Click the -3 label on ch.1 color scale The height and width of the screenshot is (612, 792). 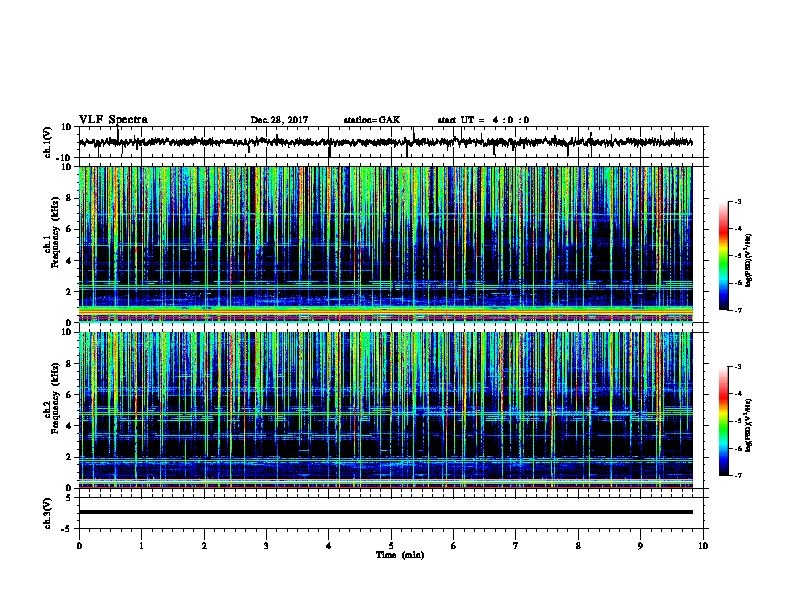738,201
